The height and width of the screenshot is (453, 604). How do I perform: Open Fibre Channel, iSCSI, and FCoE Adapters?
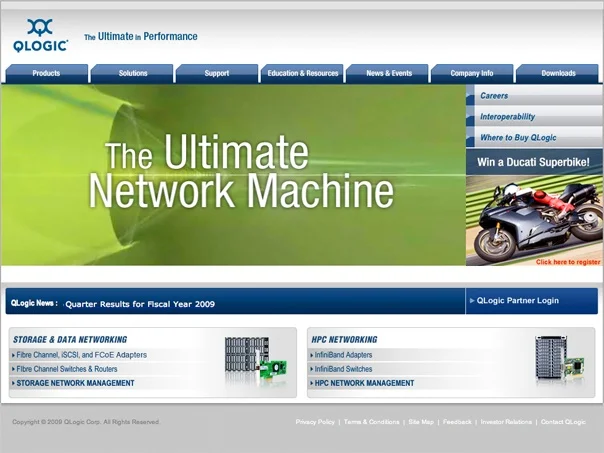(x=82, y=355)
